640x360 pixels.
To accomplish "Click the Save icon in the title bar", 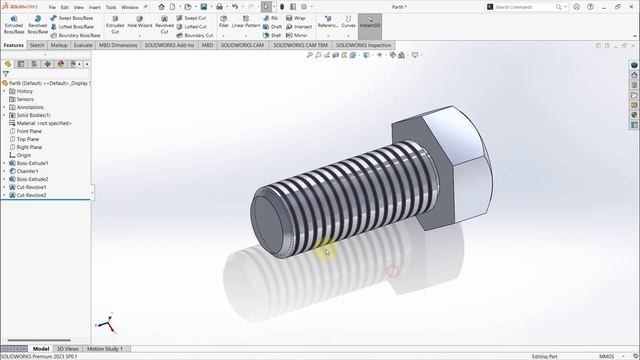I will 203,7.
